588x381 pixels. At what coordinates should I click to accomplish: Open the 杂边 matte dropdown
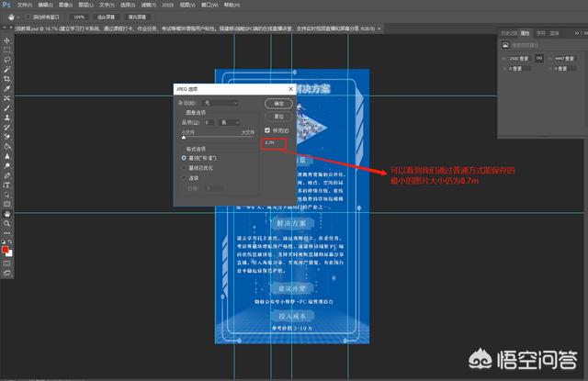tap(221, 104)
